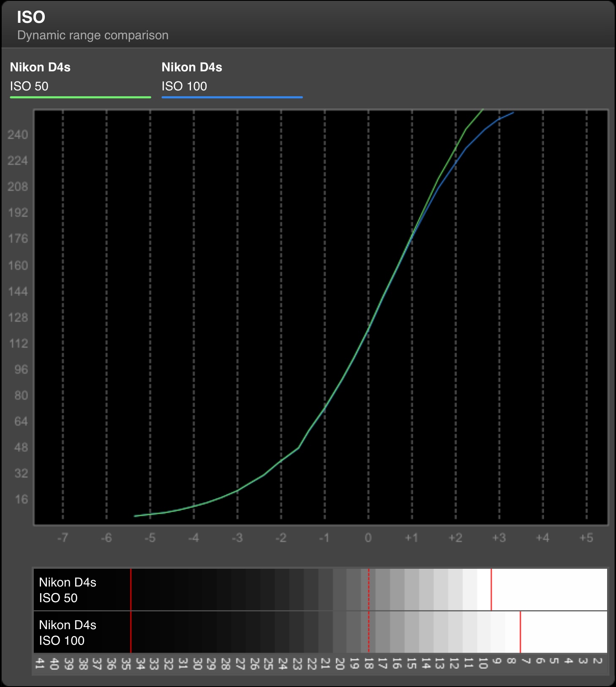The image size is (616, 687).
Task: Click the -7 label on the horizontal axis
Action: coord(63,538)
